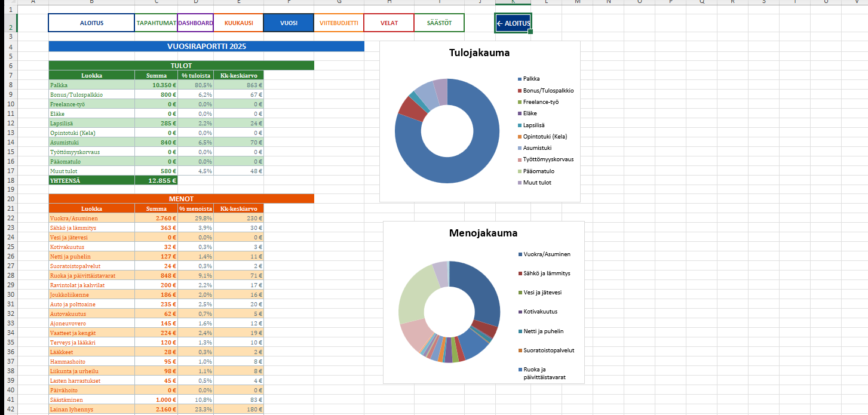The image size is (868, 415).
Task: Go to the TAPAHTUMAT sheet button
Action: [157, 23]
